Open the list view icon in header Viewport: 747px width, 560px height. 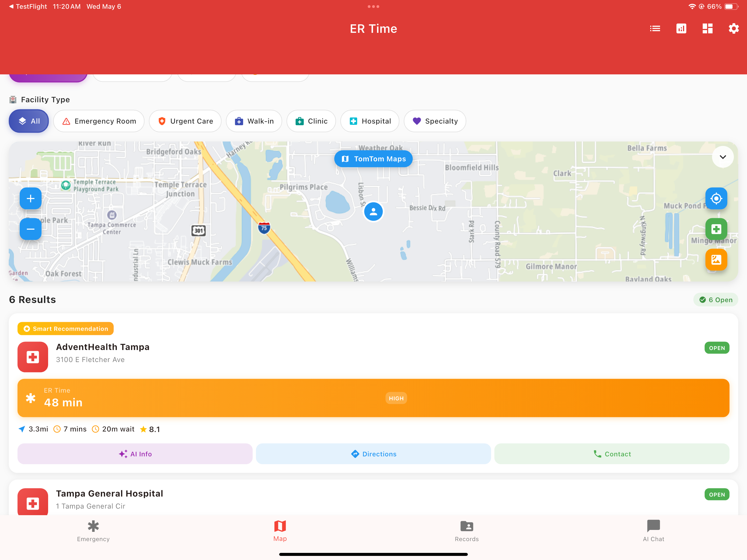[x=655, y=29]
